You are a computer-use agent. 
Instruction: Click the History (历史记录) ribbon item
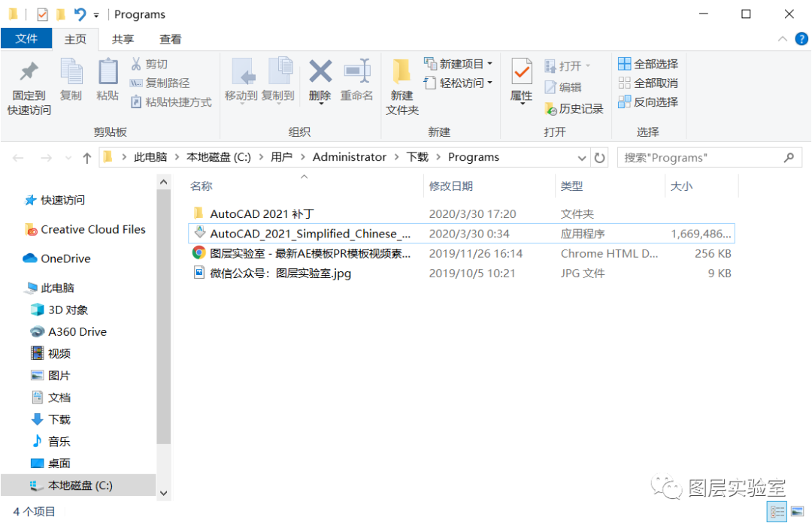[574, 109]
